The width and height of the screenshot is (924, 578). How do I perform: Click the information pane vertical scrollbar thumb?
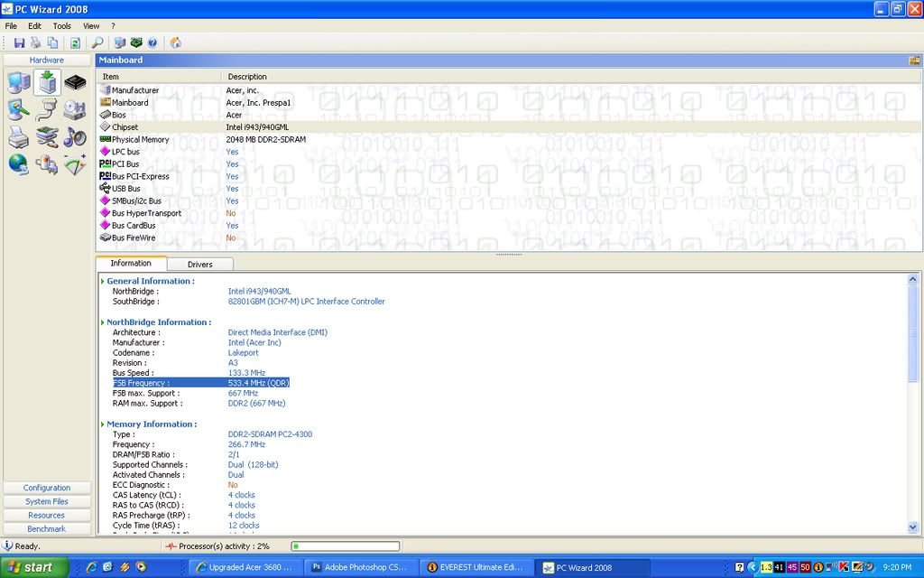(x=913, y=334)
